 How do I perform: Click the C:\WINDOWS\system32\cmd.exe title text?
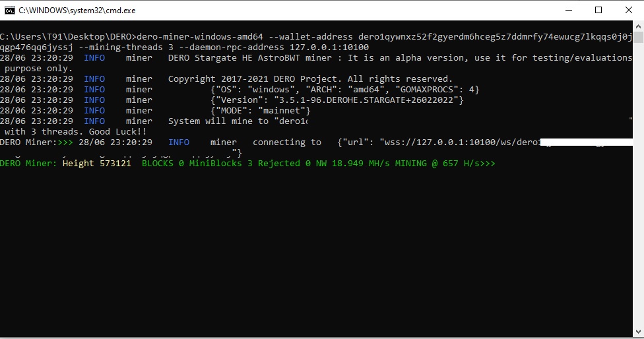tap(77, 11)
